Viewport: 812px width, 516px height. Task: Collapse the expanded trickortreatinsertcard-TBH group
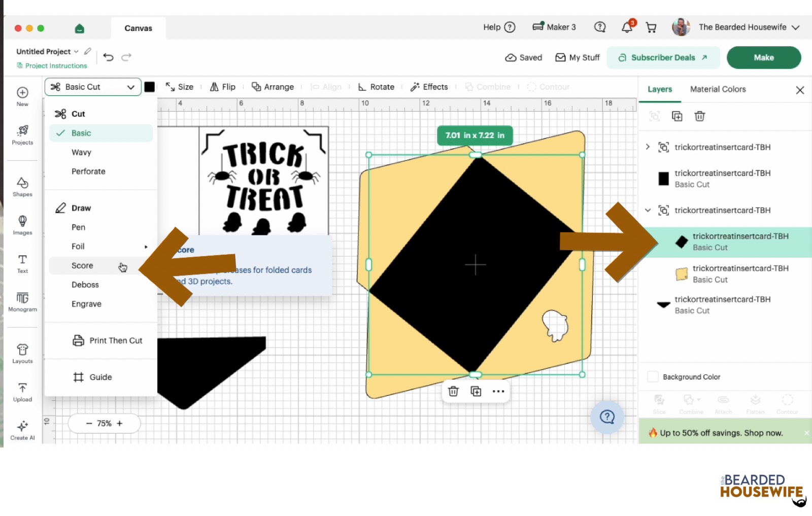(648, 210)
